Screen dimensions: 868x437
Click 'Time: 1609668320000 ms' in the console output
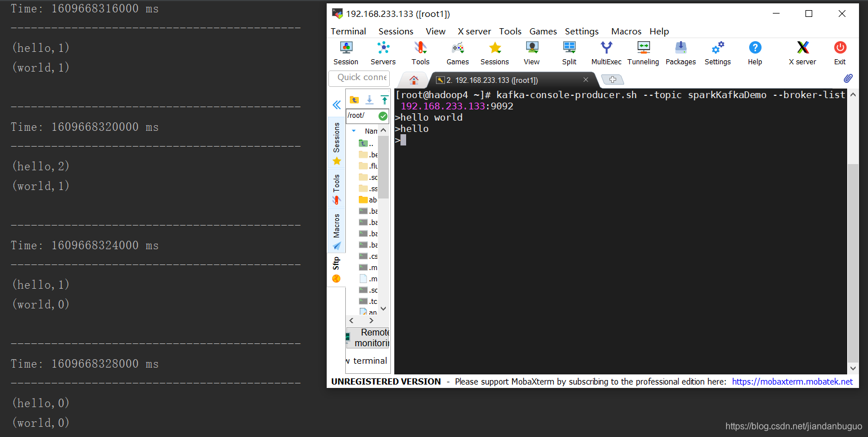coord(84,127)
